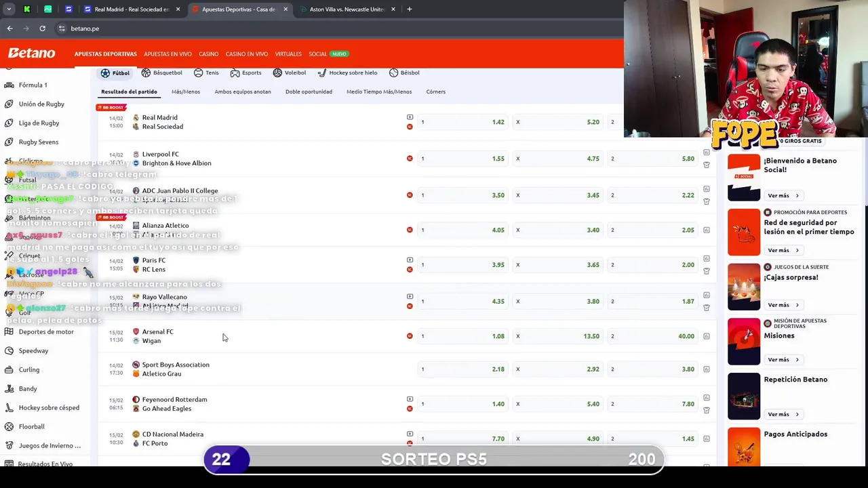868x488 pixels.
Task: Select the Hockey sobre hielo filter
Action: (347, 73)
